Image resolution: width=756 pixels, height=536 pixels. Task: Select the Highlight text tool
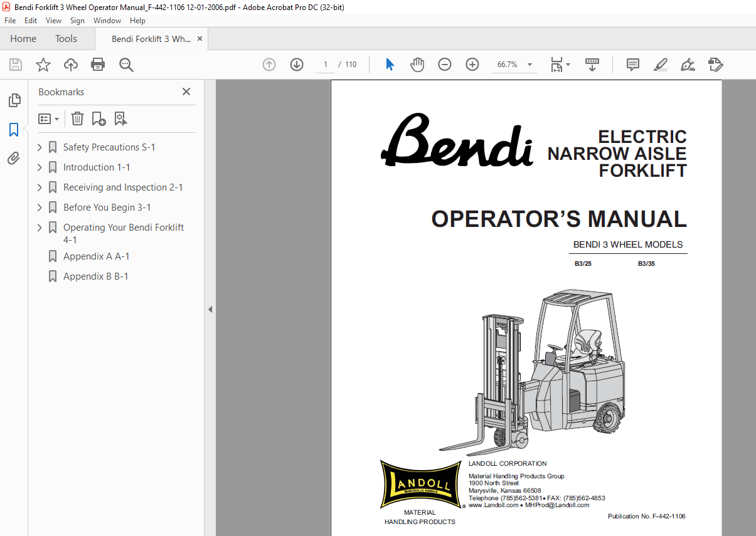(660, 65)
